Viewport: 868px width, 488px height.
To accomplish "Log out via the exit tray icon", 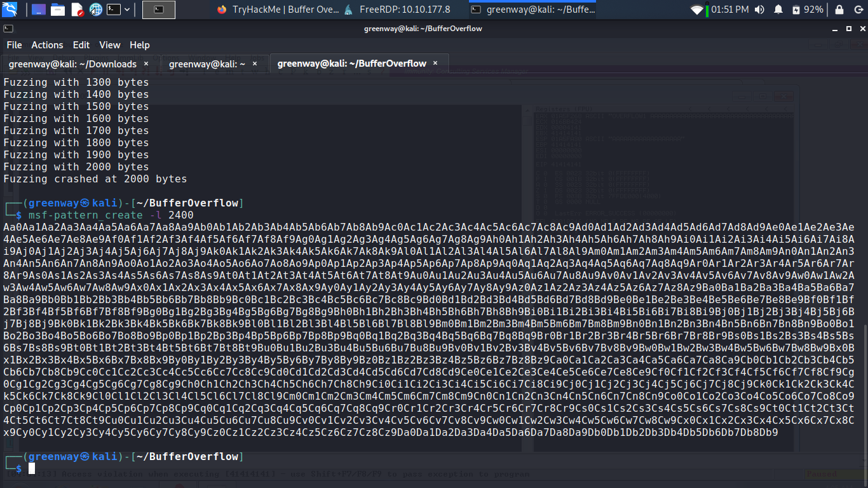I will (x=859, y=9).
